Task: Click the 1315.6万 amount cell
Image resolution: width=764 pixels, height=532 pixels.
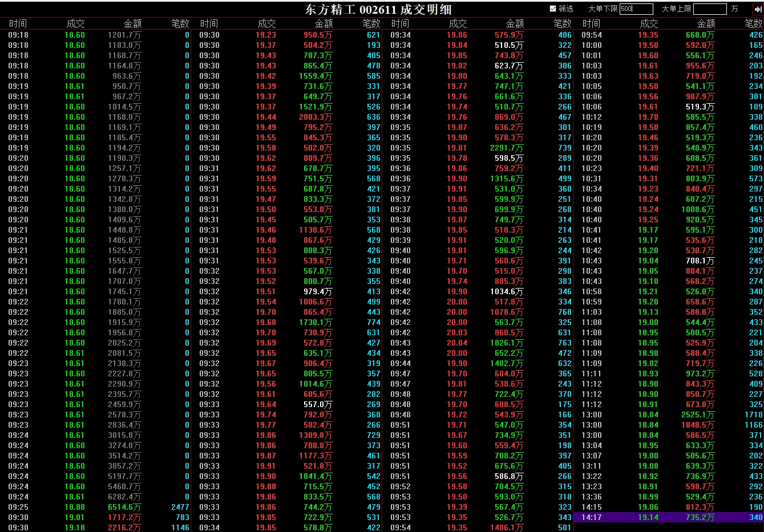Action: click(x=507, y=178)
